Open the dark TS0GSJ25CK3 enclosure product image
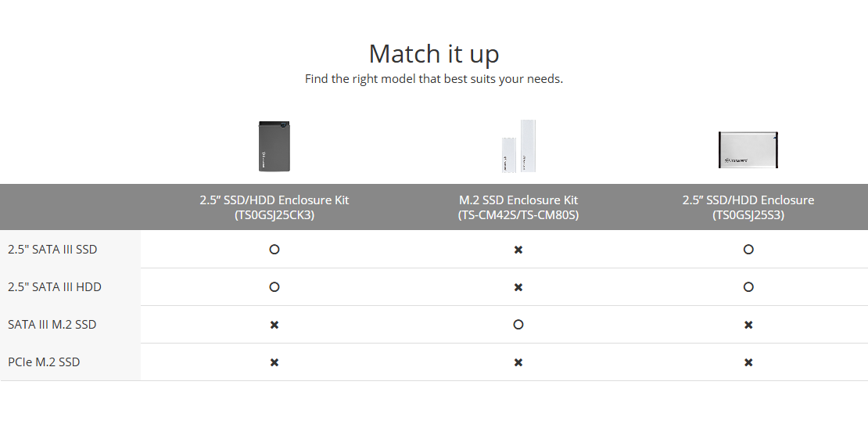 (274, 146)
